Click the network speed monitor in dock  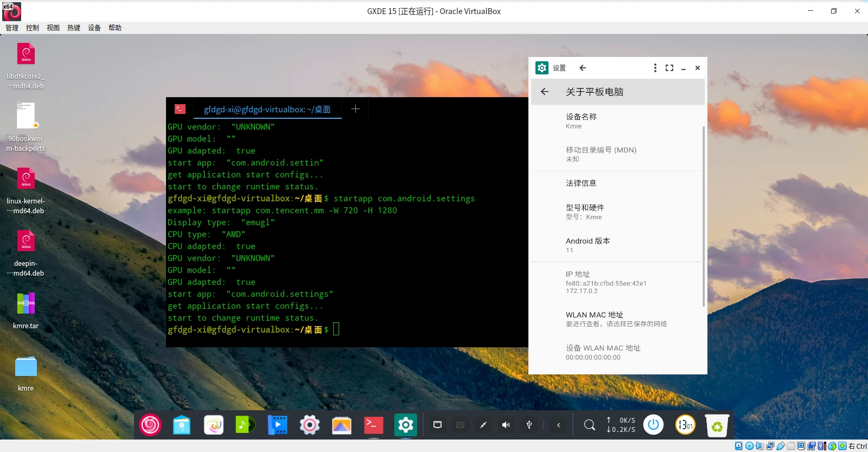[621, 425]
